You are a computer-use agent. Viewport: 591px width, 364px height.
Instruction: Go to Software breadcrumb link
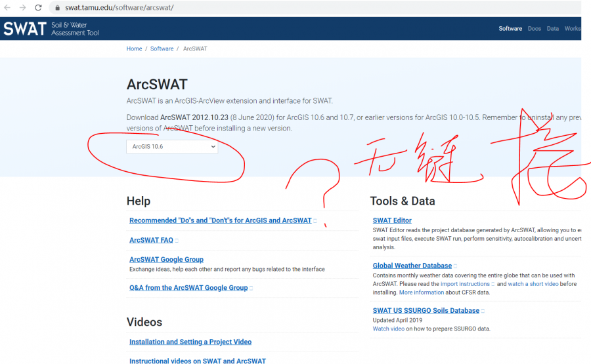(162, 49)
